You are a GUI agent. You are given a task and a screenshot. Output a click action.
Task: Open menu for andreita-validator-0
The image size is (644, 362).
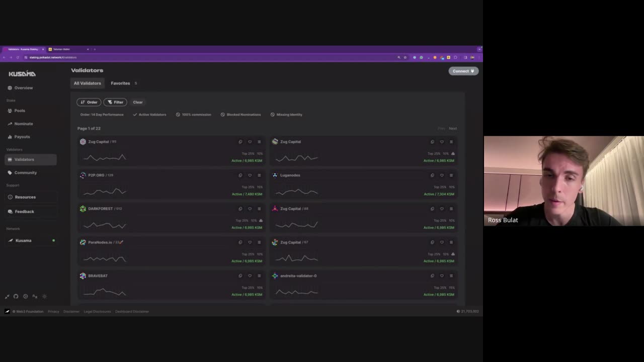(x=451, y=276)
